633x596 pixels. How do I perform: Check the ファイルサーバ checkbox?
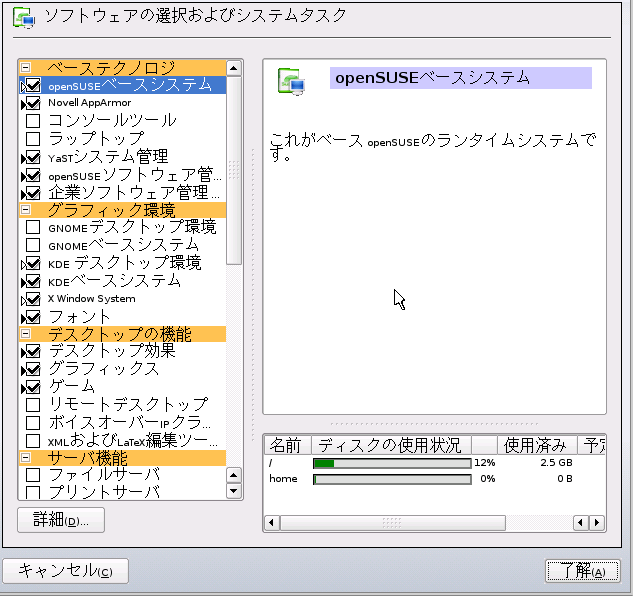33,475
